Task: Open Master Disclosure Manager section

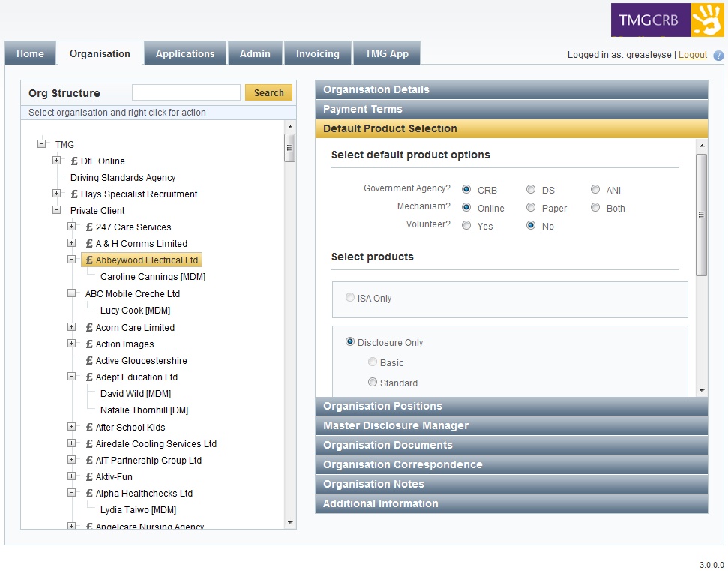Action: point(511,425)
